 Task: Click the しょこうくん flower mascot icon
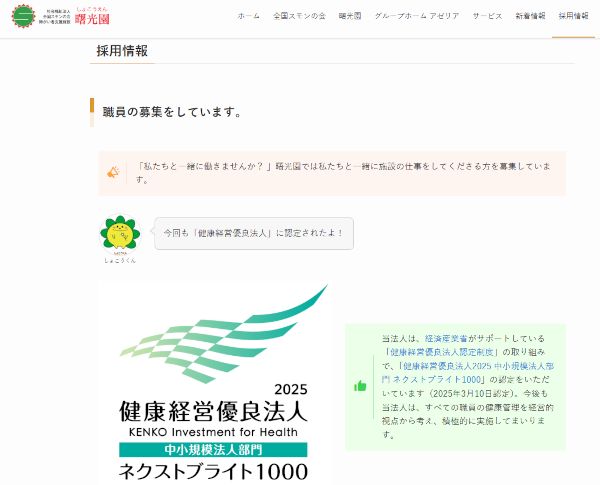click(119, 236)
